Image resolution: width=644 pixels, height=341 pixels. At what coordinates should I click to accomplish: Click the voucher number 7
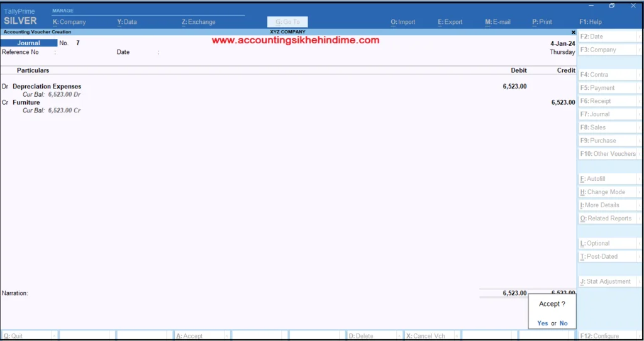77,43
